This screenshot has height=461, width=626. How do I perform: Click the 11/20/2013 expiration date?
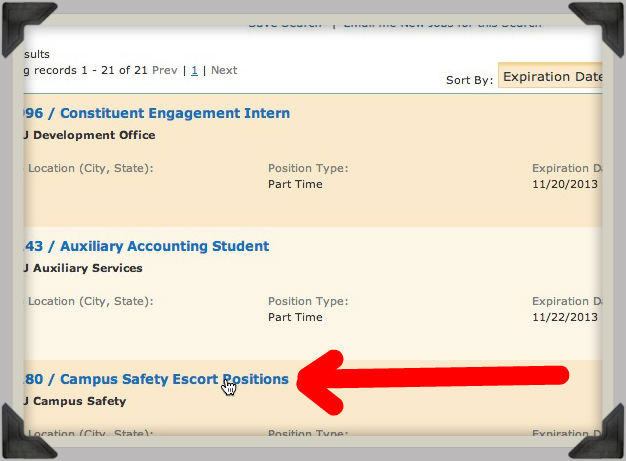(564, 185)
